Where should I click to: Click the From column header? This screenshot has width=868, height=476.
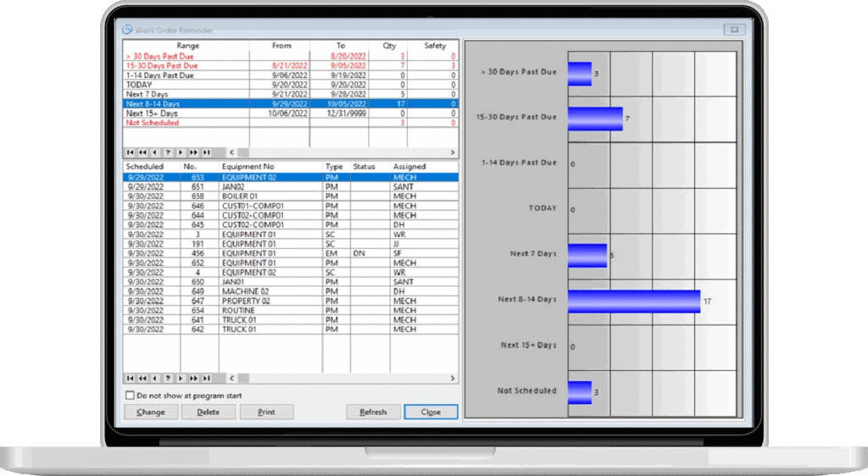coord(281,46)
